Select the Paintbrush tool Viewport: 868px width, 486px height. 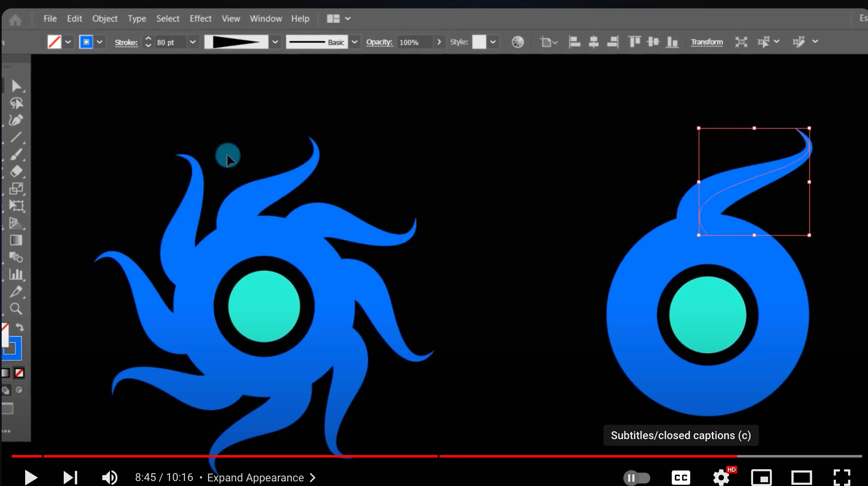[x=16, y=154]
